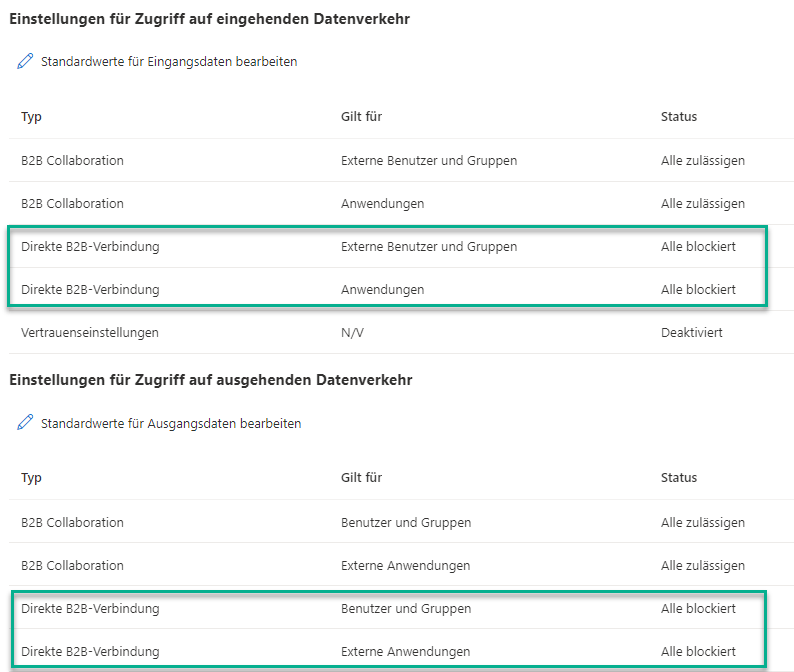This screenshot has height=672, width=794.
Task: Open Standardwerte für Eingangsdaten bearbeiten link
Action: click(169, 62)
